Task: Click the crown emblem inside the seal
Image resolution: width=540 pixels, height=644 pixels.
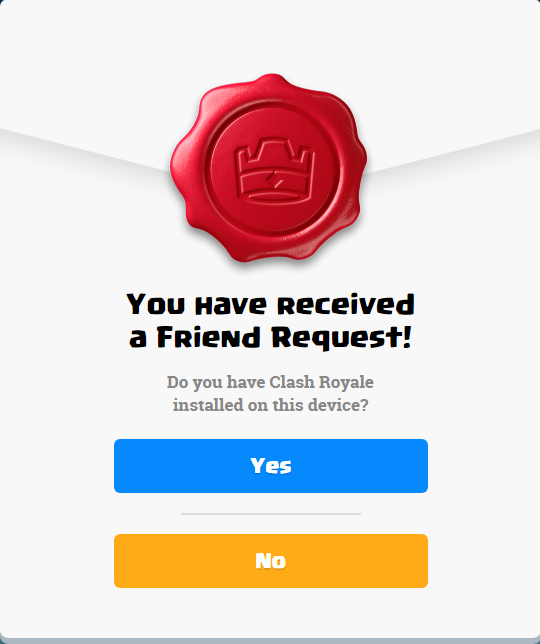Action: tap(274, 169)
